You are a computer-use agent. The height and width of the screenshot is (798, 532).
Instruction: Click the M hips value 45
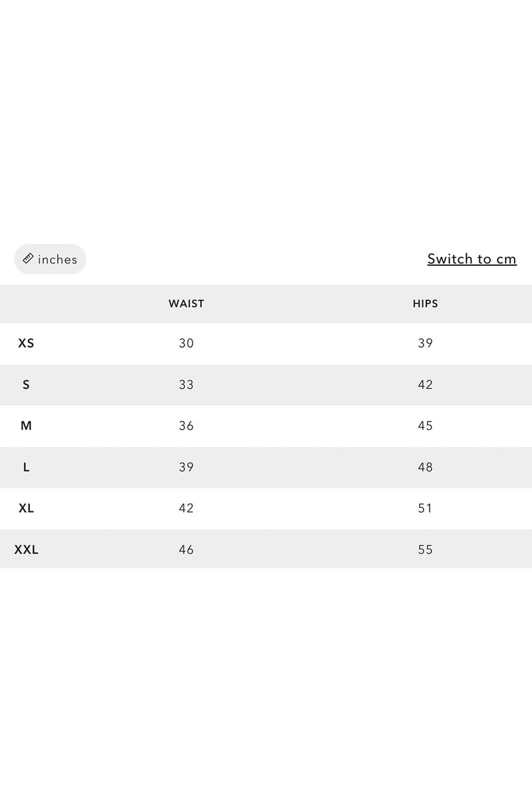coord(425,426)
